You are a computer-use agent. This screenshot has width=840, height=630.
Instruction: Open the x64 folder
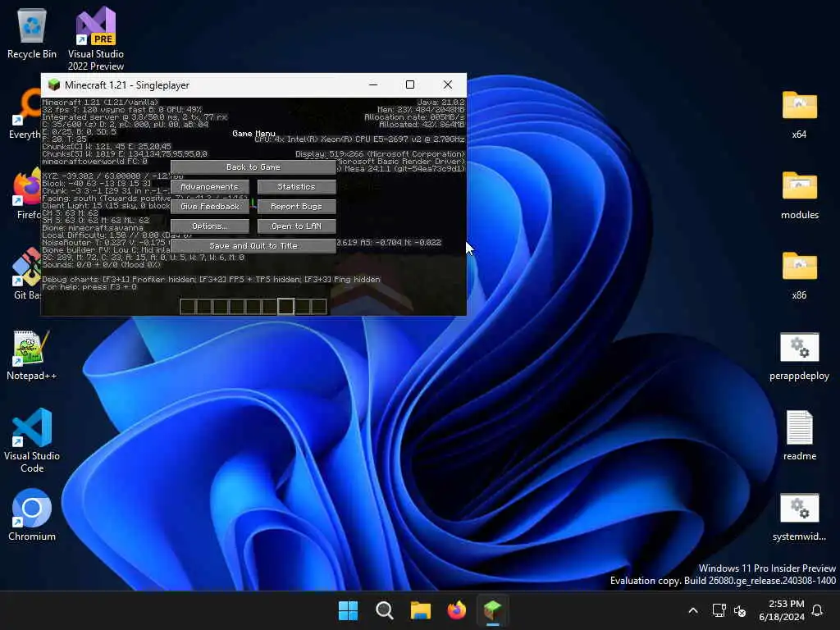pyautogui.click(x=799, y=114)
